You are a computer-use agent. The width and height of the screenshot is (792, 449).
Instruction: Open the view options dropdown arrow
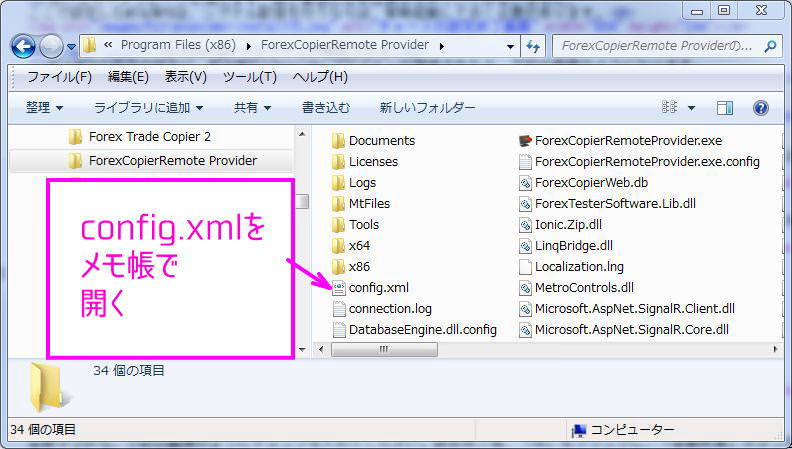pos(691,108)
